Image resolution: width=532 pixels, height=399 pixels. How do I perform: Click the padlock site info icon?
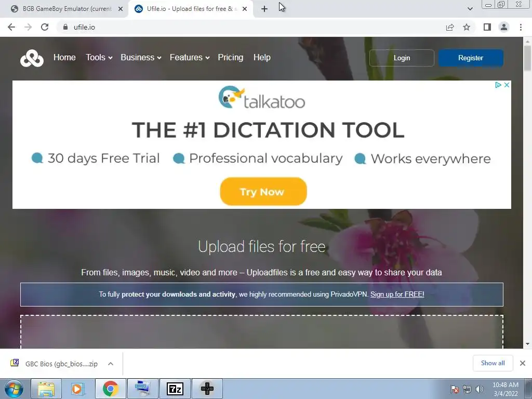[65, 27]
